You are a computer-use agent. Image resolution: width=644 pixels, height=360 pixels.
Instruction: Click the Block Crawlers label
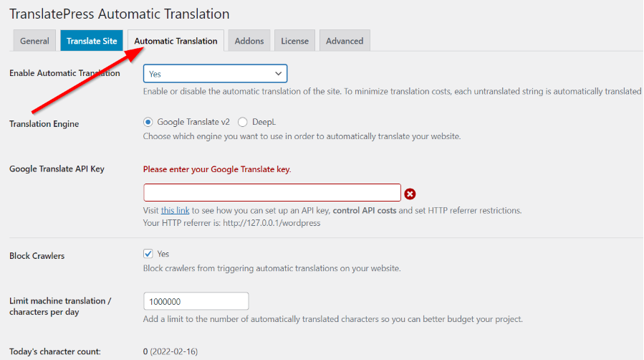(37, 255)
